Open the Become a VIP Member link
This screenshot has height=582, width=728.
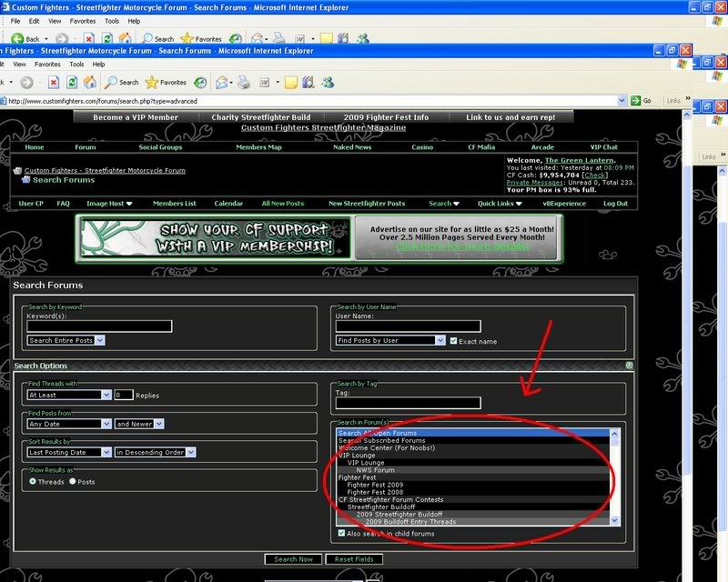(x=136, y=117)
